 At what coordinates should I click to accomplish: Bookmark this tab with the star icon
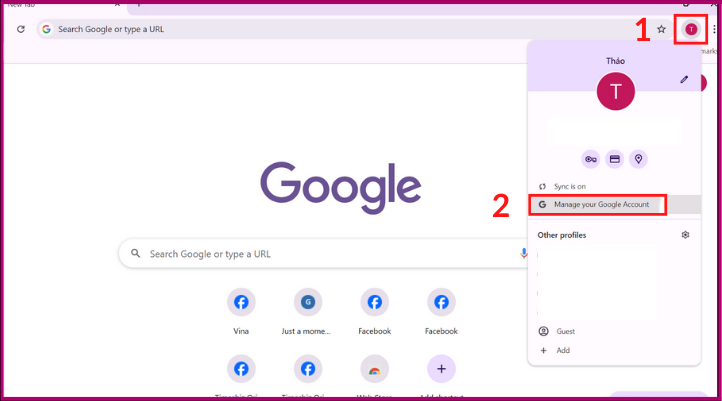[661, 29]
